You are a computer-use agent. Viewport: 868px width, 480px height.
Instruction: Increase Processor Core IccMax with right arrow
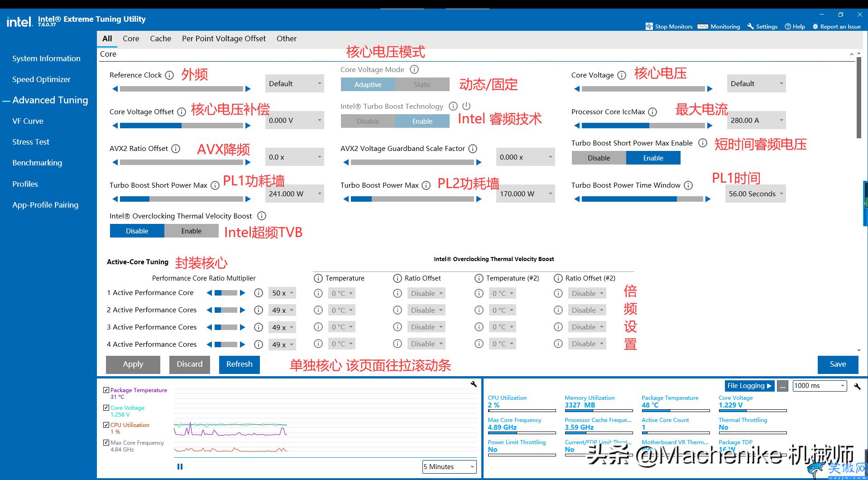tap(710, 126)
